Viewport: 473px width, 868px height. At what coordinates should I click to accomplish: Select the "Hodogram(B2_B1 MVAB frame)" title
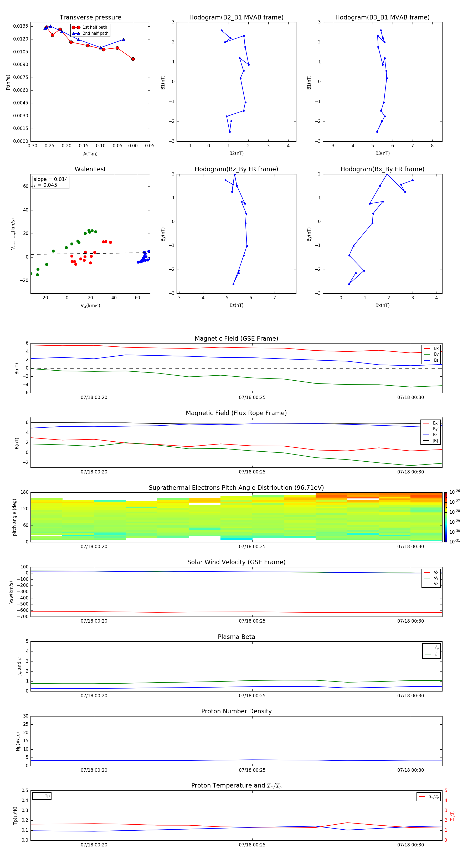(x=236, y=18)
